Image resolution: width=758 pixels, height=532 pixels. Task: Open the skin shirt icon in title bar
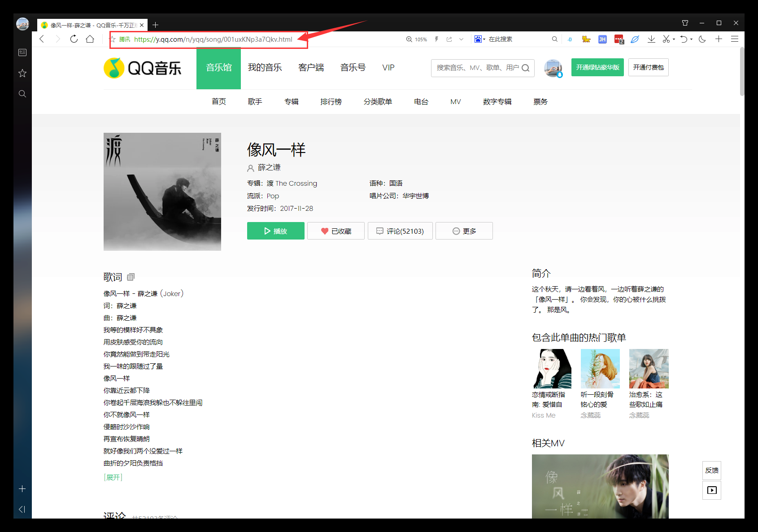[x=685, y=23]
